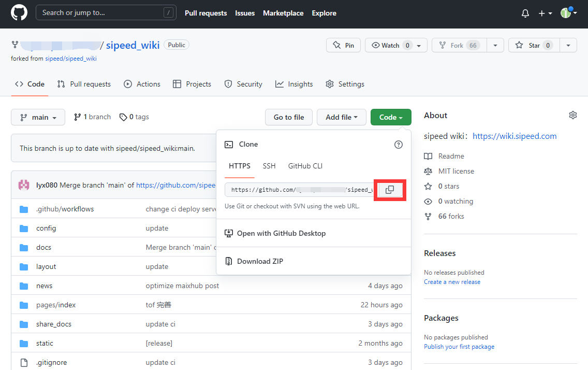
Task: Click the stars icon in About
Action: click(428, 186)
